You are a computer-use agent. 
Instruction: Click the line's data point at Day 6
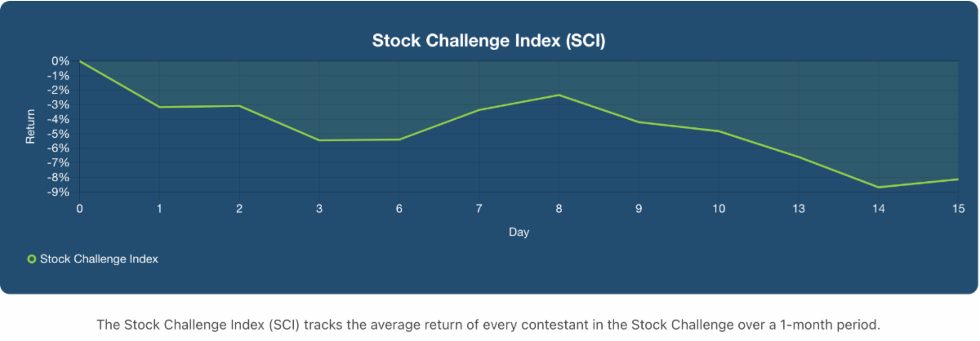click(x=399, y=139)
